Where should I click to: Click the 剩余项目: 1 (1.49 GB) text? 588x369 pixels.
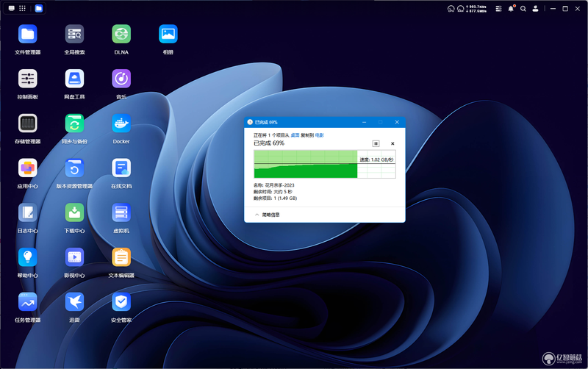(x=275, y=198)
